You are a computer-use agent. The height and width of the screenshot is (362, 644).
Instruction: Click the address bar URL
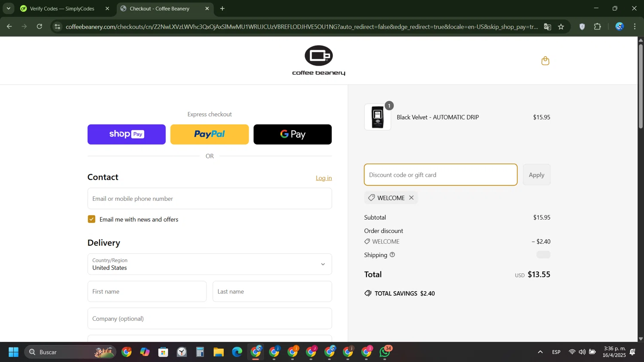(x=301, y=27)
